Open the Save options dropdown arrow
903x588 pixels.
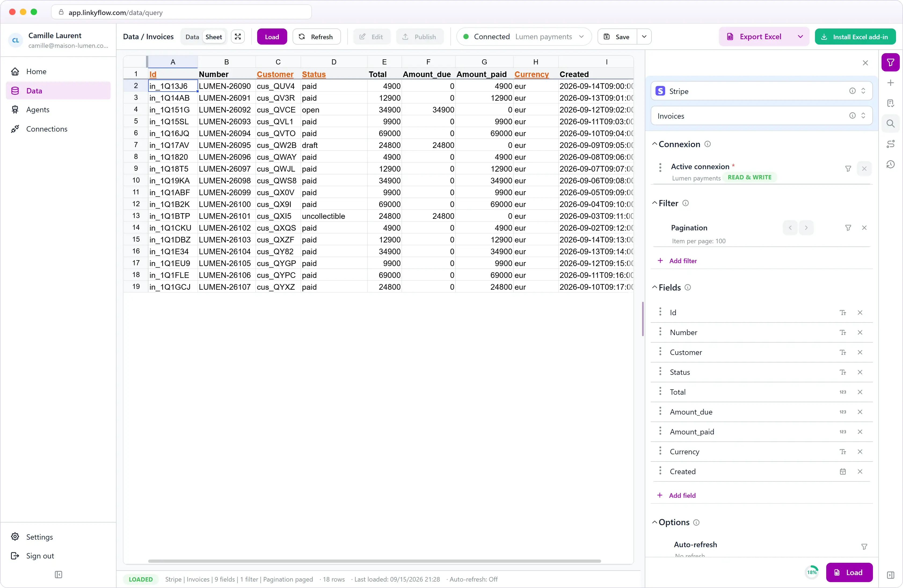(644, 37)
